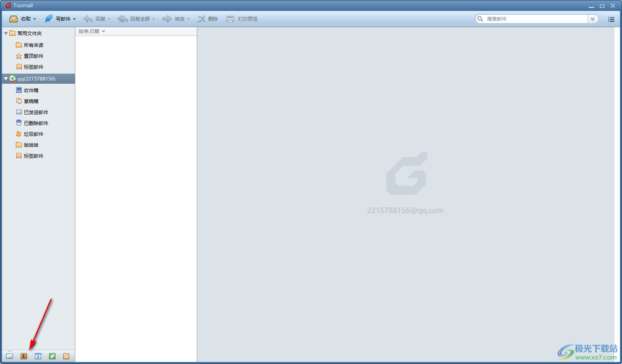Open the main menu list icon
Viewport: 622px width, 364px height.
click(611, 19)
